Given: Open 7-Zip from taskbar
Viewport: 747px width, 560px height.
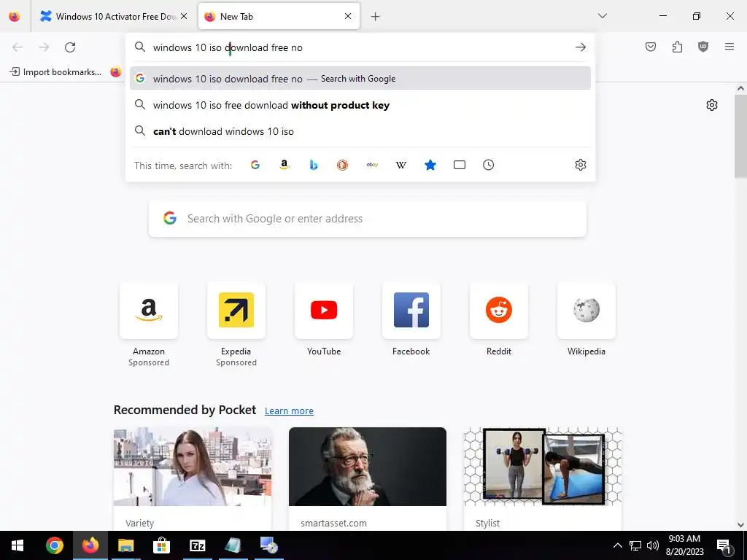Looking at the screenshot, I should [x=197, y=545].
